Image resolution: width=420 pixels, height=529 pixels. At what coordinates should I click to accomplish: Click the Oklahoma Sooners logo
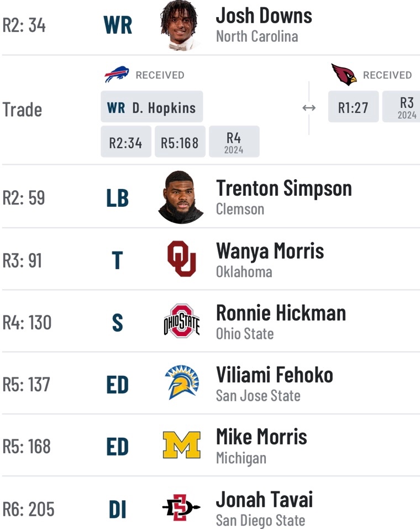(x=181, y=259)
